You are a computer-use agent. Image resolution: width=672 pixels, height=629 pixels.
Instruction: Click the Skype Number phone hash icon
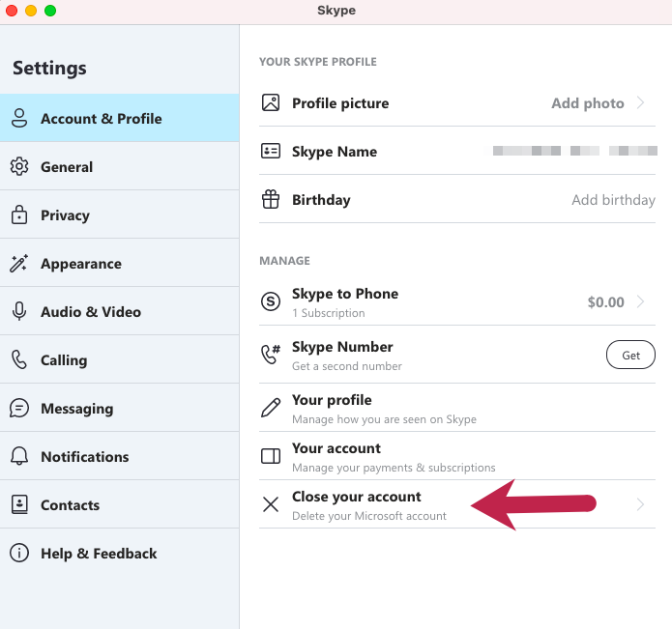pos(271,354)
